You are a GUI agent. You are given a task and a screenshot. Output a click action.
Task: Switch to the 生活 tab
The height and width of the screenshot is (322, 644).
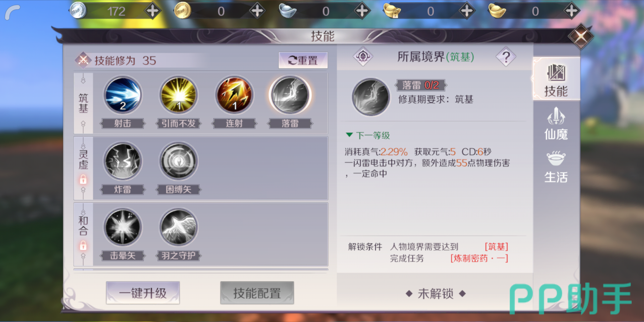coord(556,167)
